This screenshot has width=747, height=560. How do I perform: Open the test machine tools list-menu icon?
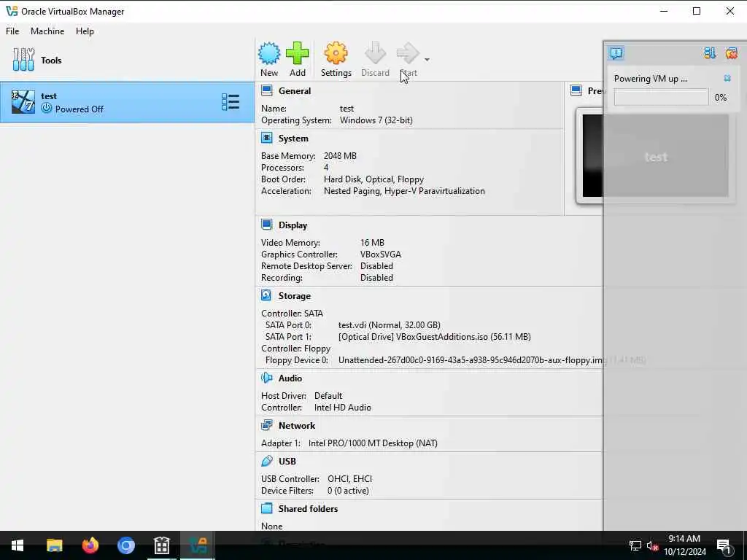231,102
